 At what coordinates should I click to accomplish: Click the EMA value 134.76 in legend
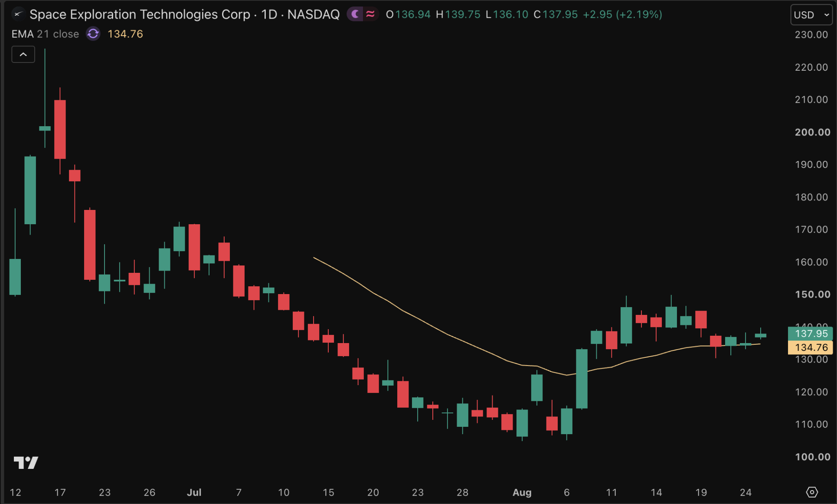pos(125,34)
